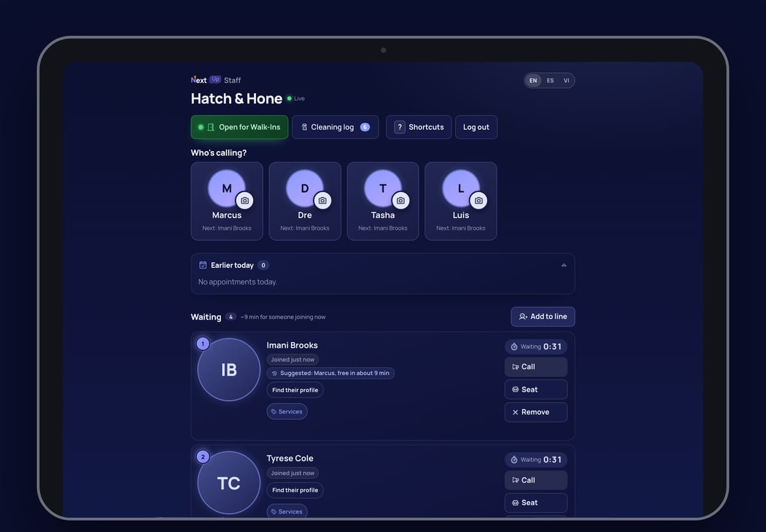The image size is (766, 532).
Task: Seat Tyrese Cole
Action: click(x=536, y=503)
